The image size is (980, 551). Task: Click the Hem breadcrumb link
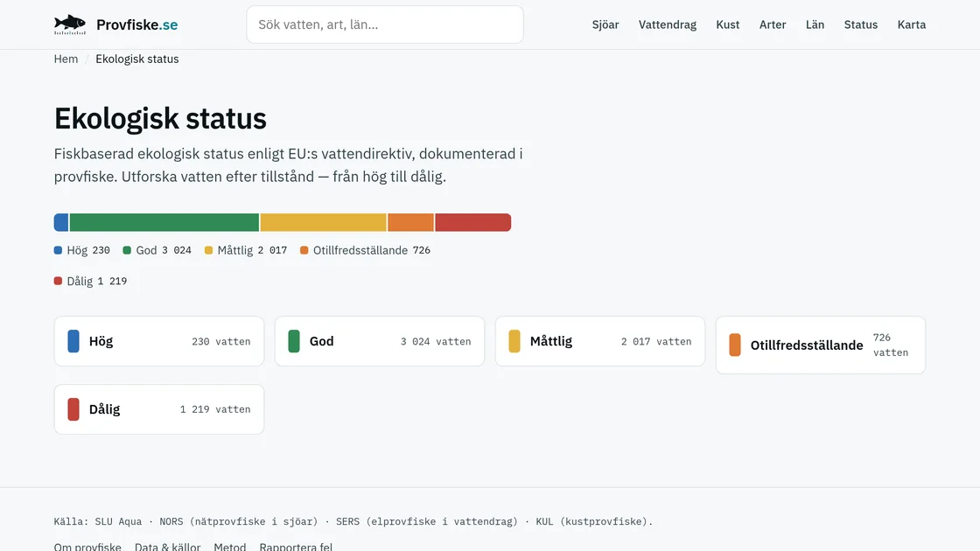pos(66,59)
